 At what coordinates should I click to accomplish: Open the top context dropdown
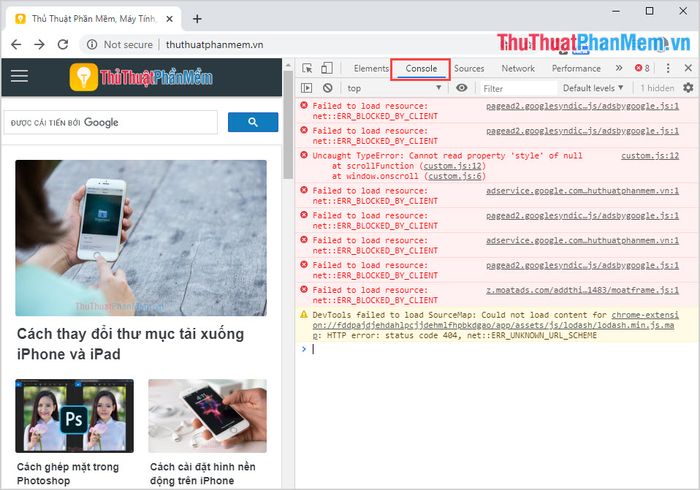(x=394, y=88)
